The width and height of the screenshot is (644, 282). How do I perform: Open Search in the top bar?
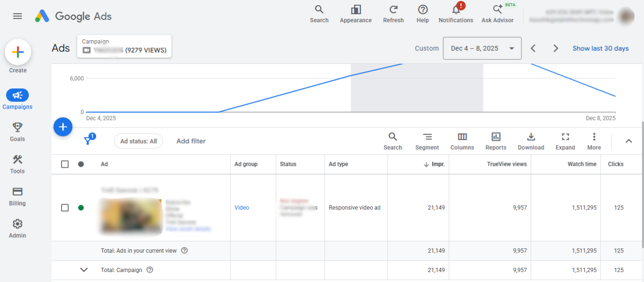coord(319,14)
